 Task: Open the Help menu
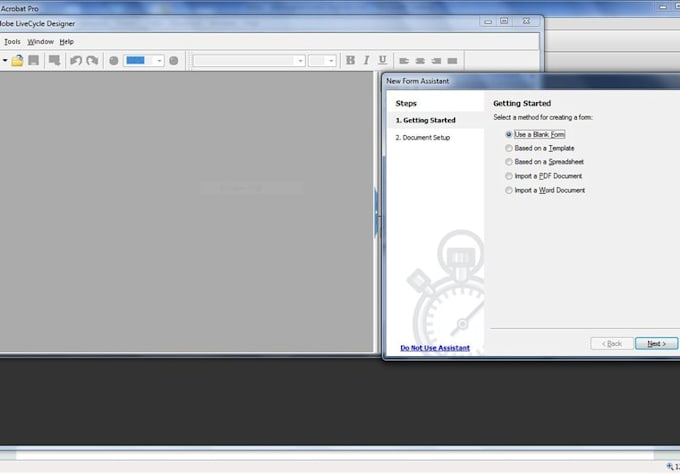pyautogui.click(x=66, y=42)
